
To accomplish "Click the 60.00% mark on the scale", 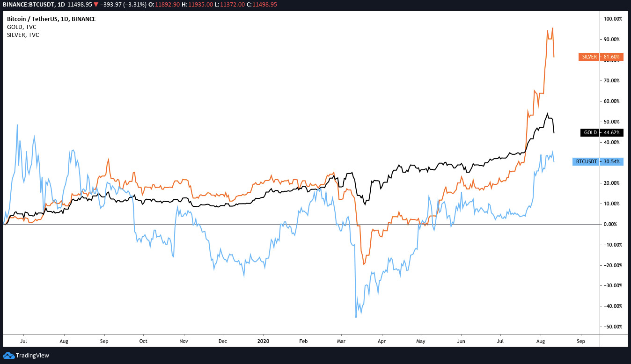I will 613,101.
